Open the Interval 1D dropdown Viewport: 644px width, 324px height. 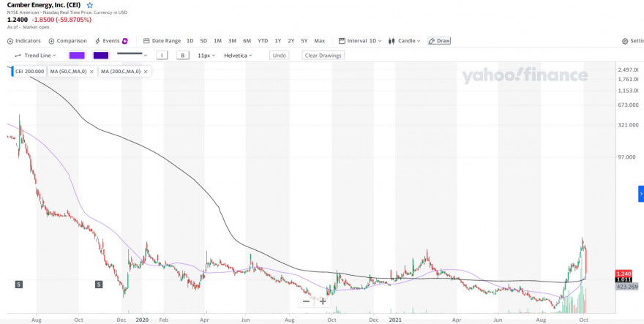click(x=360, y=41)
